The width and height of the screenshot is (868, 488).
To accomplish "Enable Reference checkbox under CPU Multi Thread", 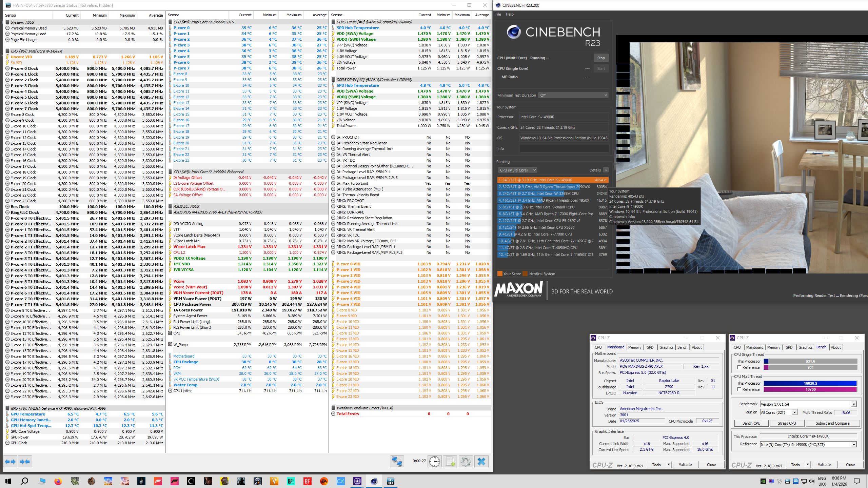I will (739, 389).
